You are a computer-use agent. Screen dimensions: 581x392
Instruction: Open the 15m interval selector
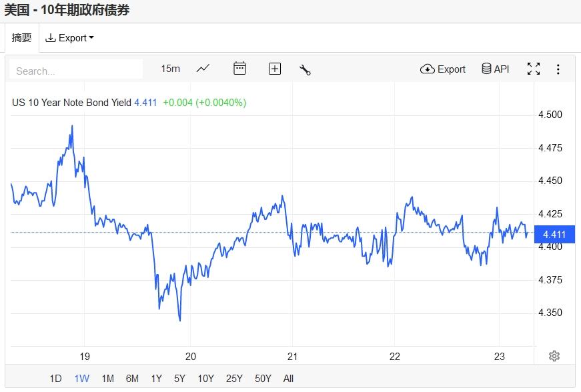171,69
